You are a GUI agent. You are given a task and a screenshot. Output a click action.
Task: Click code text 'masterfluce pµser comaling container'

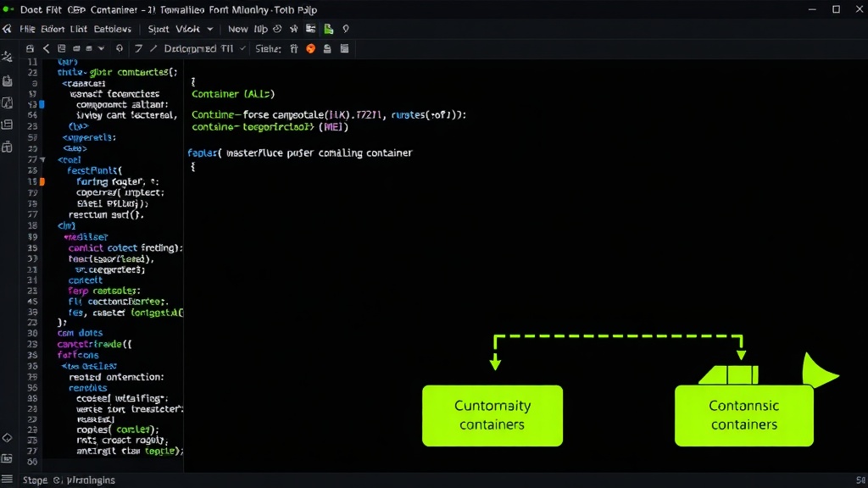[319, 152]
